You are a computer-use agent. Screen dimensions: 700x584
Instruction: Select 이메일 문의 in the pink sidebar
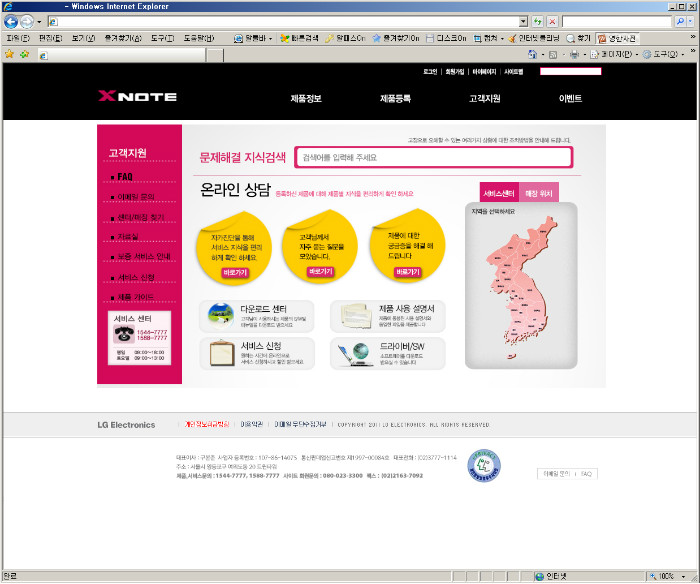(136, 197)
